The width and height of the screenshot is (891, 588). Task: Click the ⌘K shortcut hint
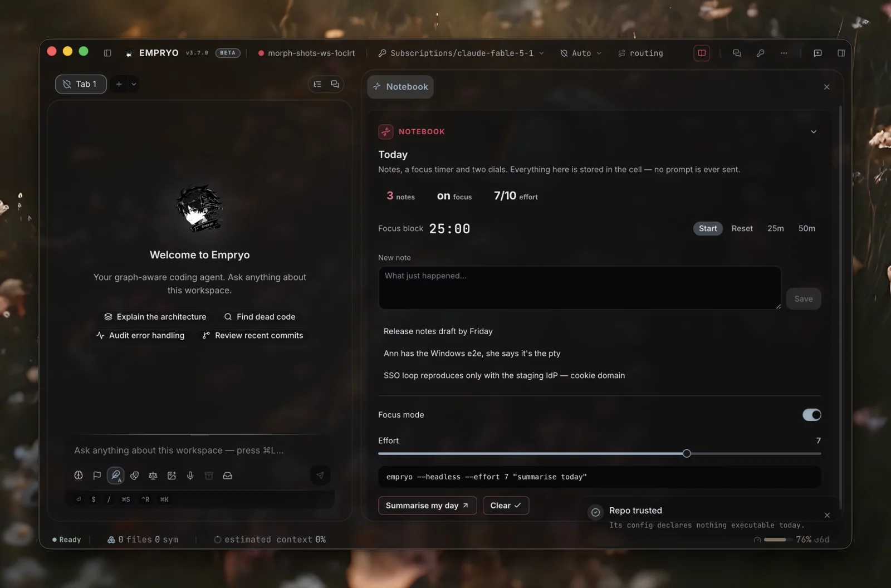click(x=164, y=499)
